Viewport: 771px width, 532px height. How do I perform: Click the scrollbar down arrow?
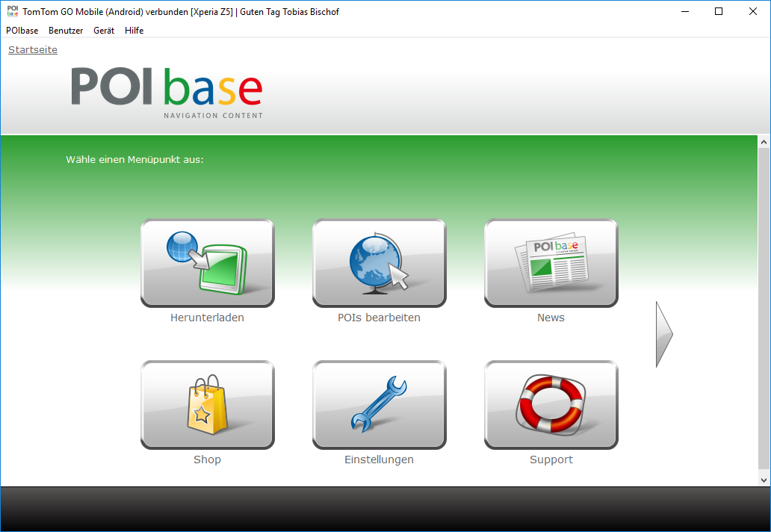click(x=764, y=480)
